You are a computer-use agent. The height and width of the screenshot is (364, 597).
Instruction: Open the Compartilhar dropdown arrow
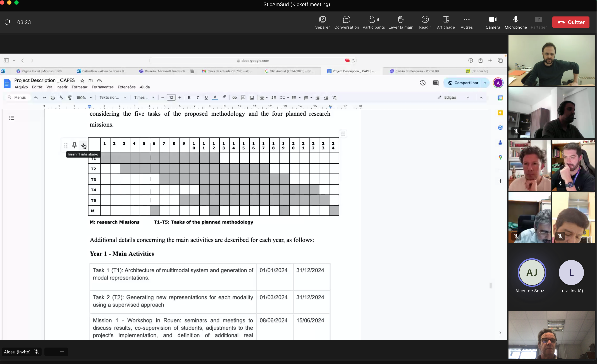tap(485, 83)
